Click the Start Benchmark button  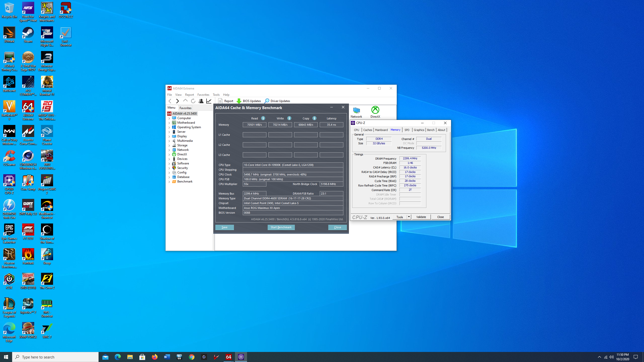point(281,227)
